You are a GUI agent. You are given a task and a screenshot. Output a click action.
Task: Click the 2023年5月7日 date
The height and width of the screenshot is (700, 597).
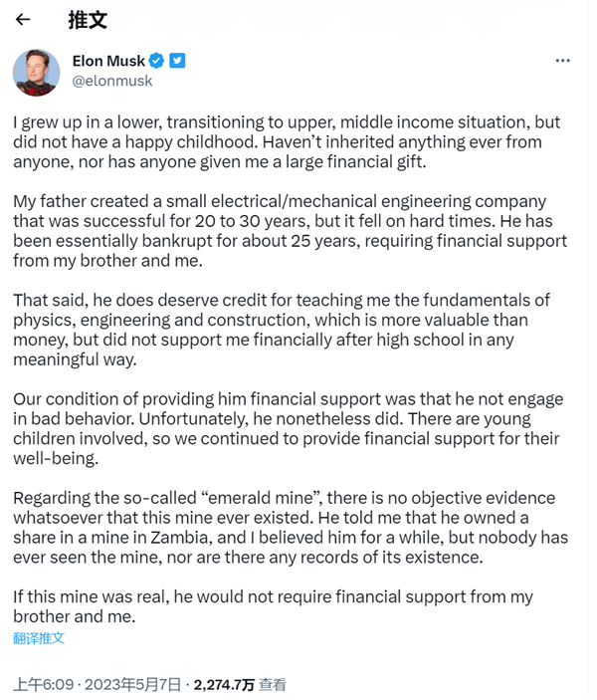(x=133, y=684)
